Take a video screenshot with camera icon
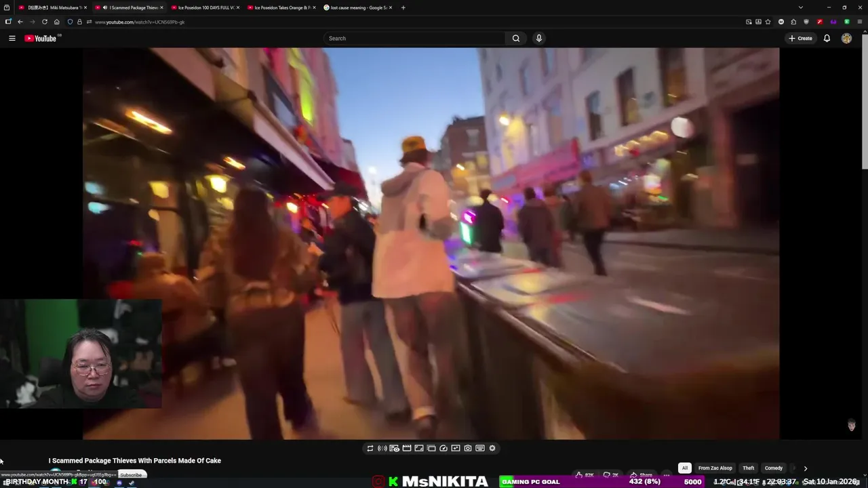 pos(468,448)
